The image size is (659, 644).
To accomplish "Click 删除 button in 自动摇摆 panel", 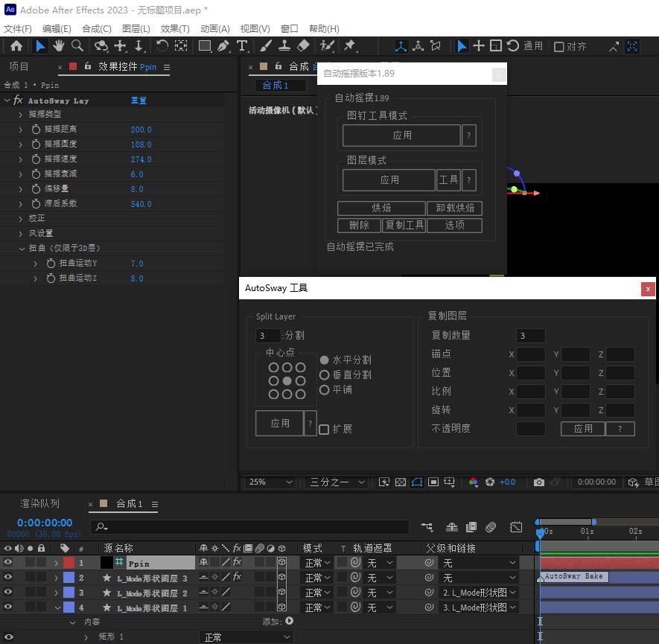I will (x=360, y=225).
